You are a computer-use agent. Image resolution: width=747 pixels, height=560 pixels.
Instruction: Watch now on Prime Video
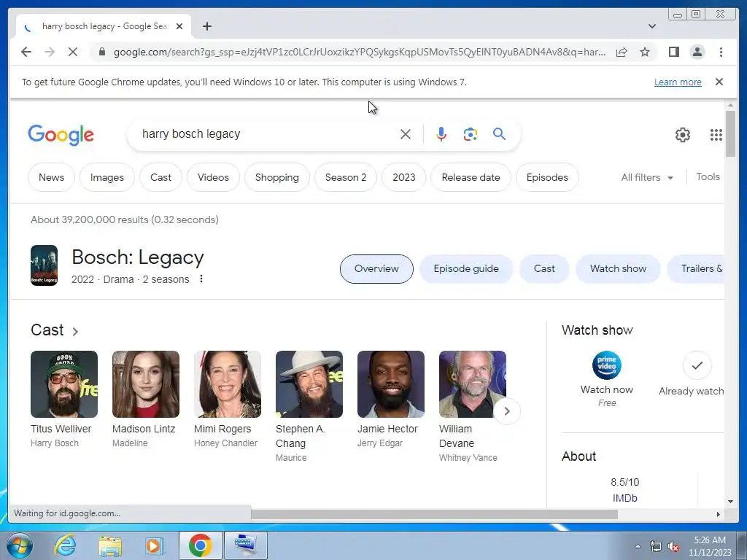(606, 378)
